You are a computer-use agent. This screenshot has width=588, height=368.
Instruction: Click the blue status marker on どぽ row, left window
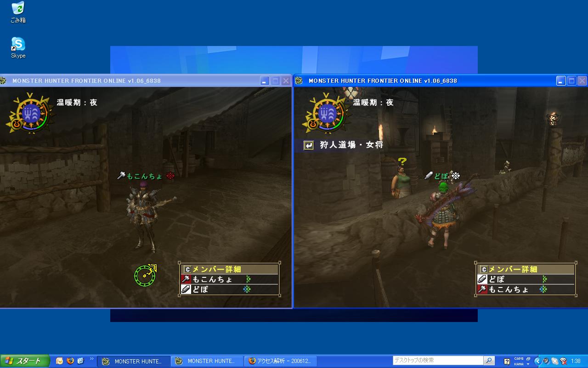[247, 289]
